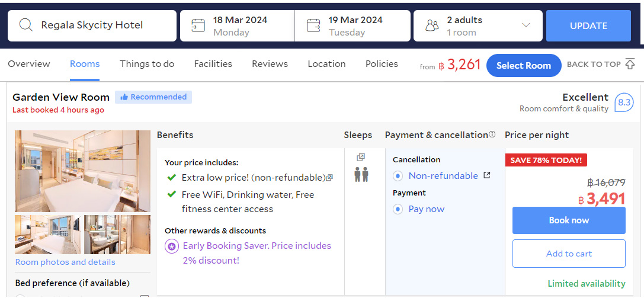This screenshot has height=298, width=644.
Task: Click the Regala Skycity Hotel search field
Action: pos(92,26)
